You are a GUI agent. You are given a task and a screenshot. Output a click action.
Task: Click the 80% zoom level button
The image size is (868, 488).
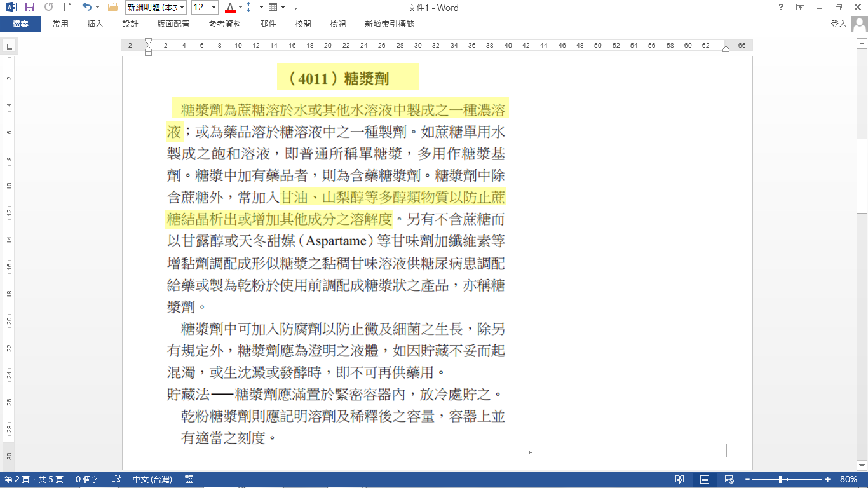coord(848,479)
